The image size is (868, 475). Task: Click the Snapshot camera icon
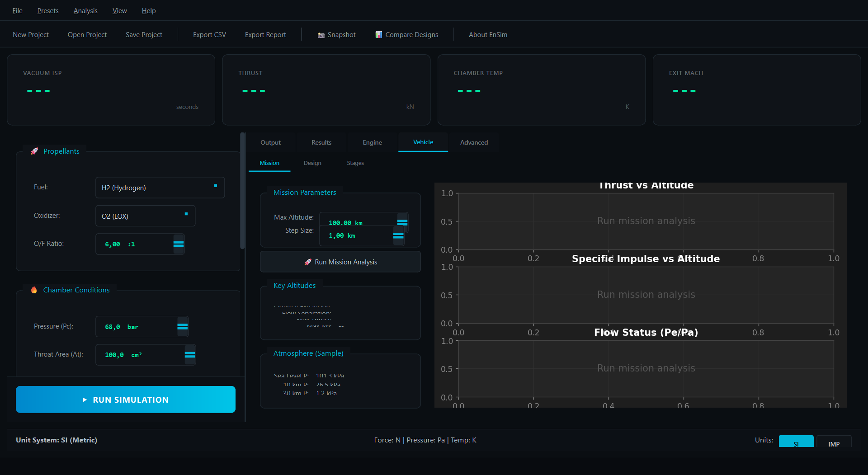pyautogui.click(x=321, y=35)
